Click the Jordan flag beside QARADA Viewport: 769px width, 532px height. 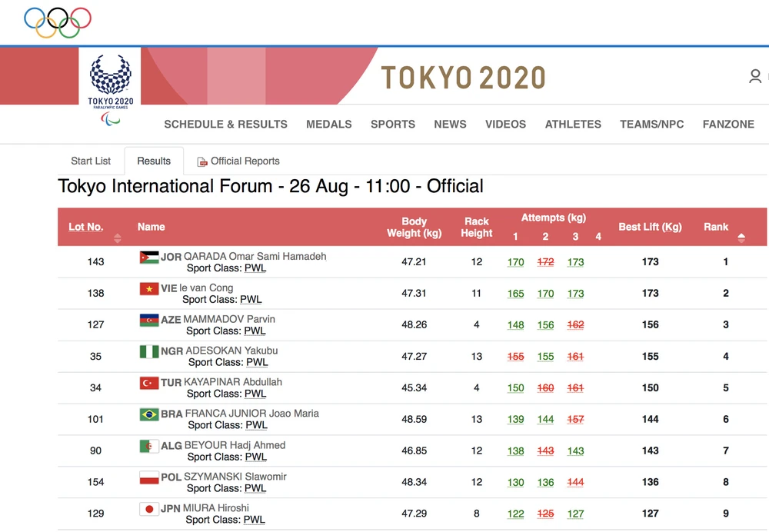(x=149, y=257)
